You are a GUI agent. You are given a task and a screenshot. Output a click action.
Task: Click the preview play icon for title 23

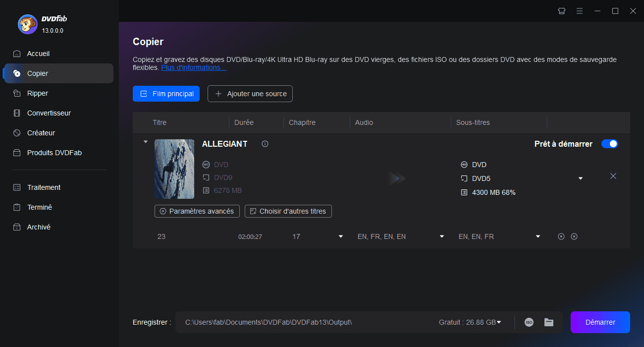(561, 237)
